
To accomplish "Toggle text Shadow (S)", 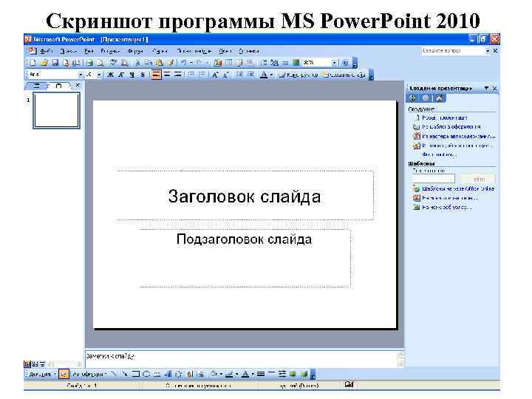I will pos(143,75).
